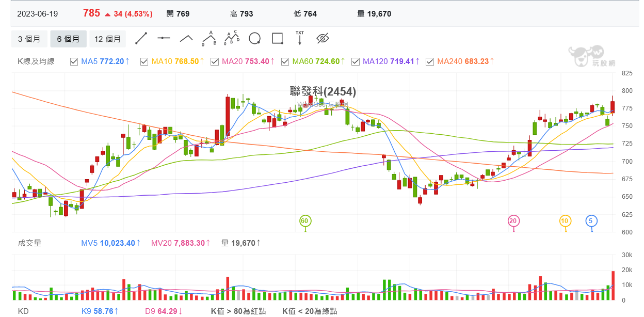Viewport: 644px width, 317px height.
Task: Click the MA5 value 772.20
Action: 111,61
